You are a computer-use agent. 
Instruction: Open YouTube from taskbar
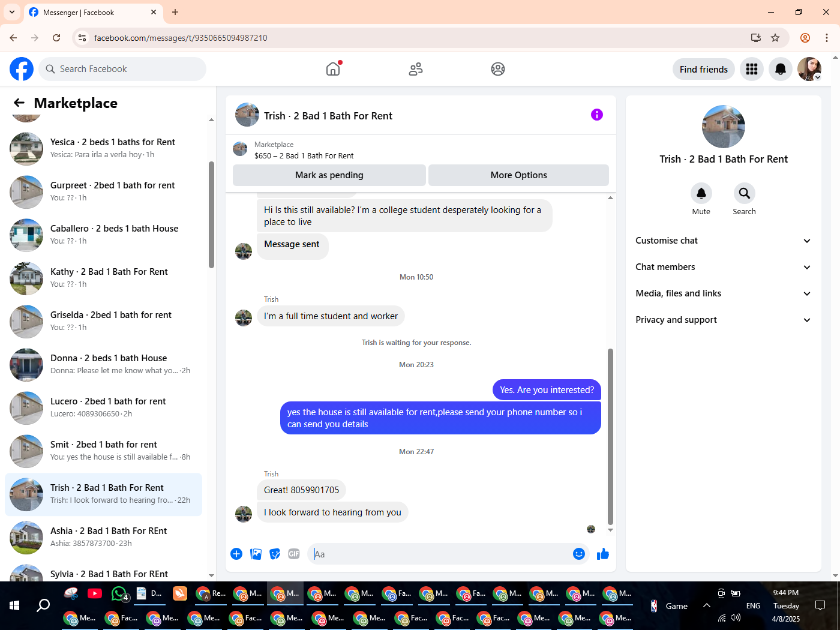(x=95, y=593)
